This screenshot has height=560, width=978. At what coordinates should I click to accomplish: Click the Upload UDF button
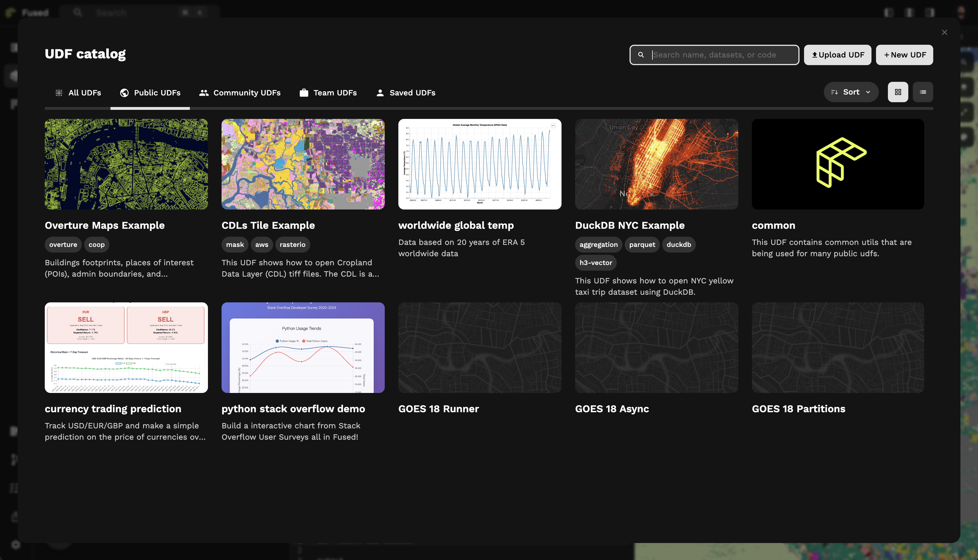(x=837, y=55)
